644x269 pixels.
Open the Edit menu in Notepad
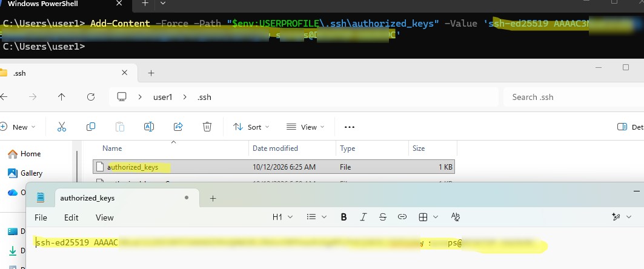coord(71,218)
